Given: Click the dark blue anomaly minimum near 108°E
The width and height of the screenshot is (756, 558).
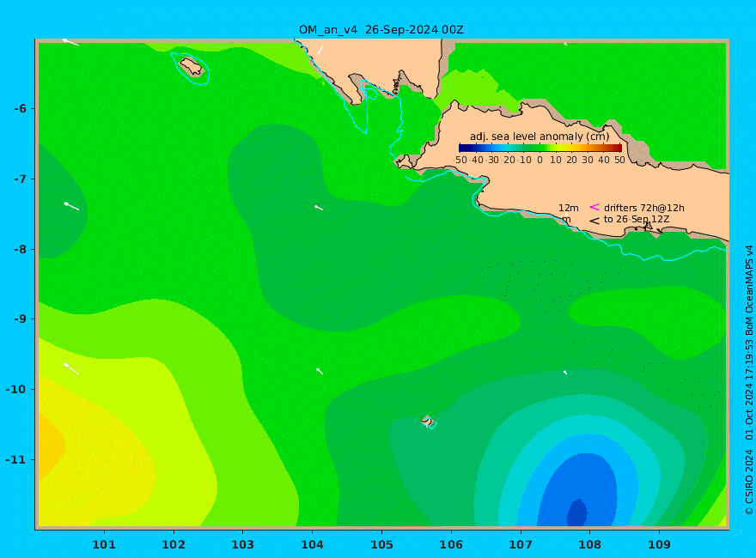Looking at the screenshot, I should (x=577, y=513).
